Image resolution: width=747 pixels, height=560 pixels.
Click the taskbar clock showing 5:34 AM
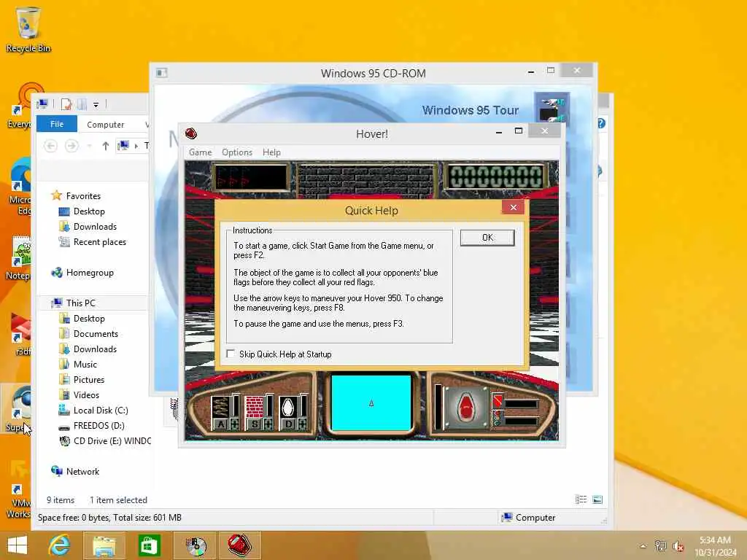coord(715,545)
